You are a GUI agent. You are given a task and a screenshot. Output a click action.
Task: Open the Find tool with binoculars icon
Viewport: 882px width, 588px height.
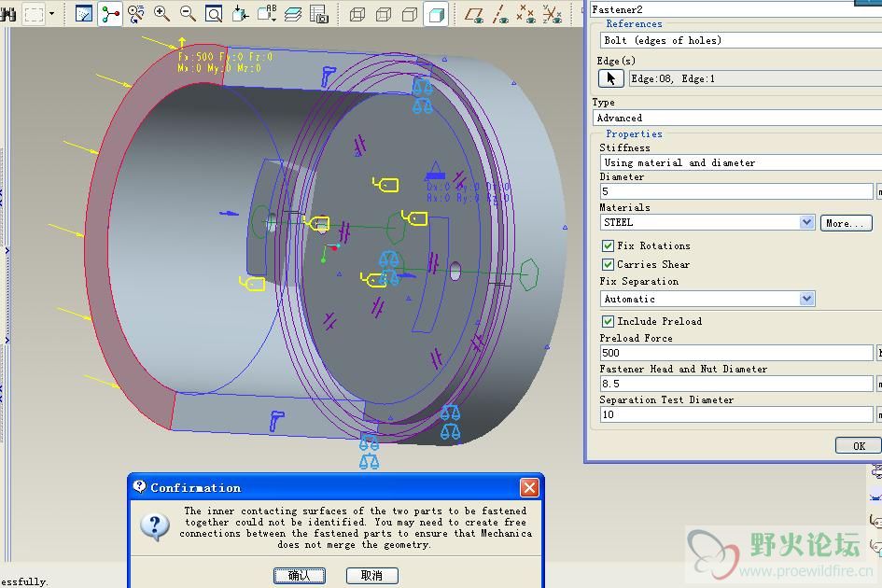pos(7,13)
